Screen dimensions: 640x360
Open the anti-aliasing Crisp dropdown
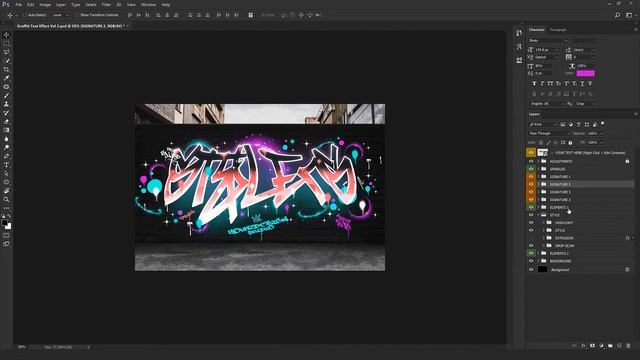click(x=586, y=104)
